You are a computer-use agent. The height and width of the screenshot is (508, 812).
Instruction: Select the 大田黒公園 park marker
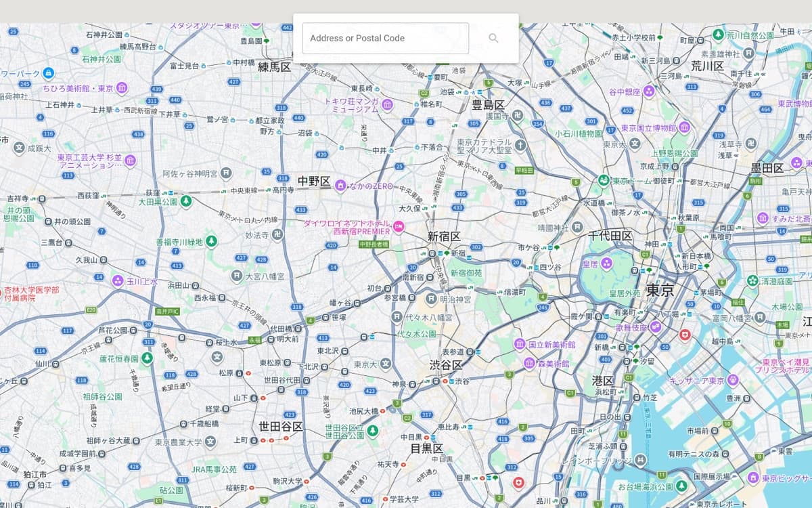point(185,201)
